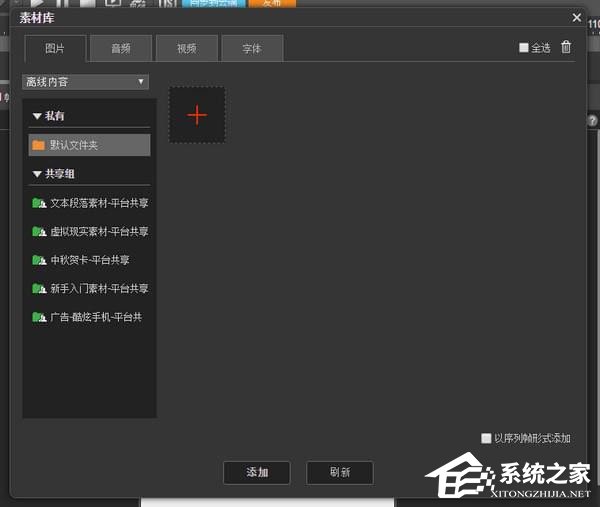Viewport: 600px width, 507px height.
Task: Click the green folder icon for 中秋贺卡
Action: 39,260
